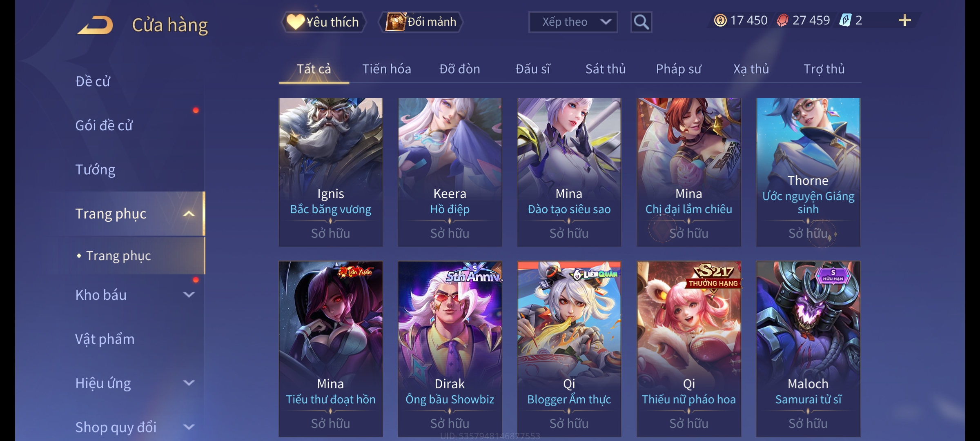Image resolution: width=980 pixels, height=441 pixels.
Task: Open the search magnifier icon
Action: pyautogui.click(x=641, y=22)
